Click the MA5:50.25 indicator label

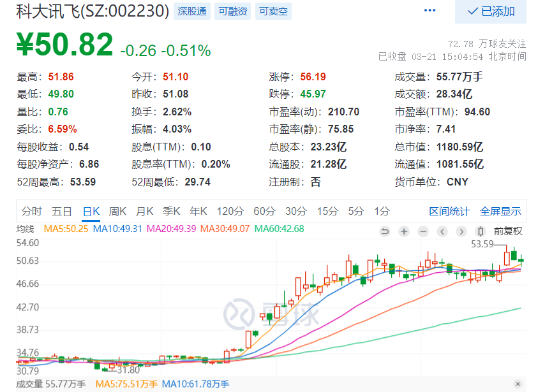(x=66, y=229)
